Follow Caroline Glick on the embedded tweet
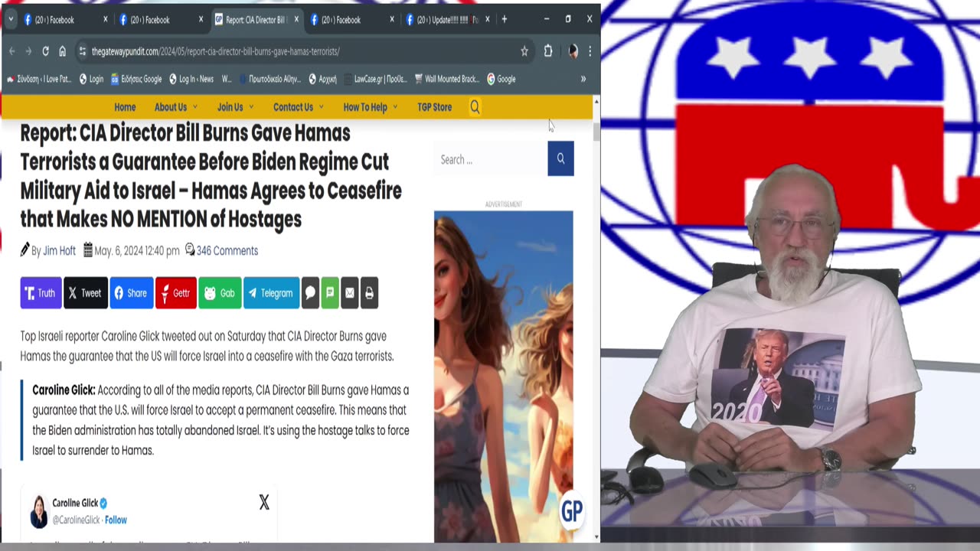 tap(116, 520)
